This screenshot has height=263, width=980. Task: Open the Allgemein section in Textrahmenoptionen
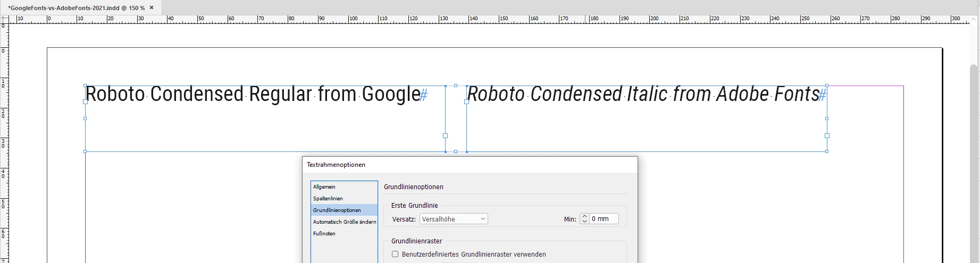tap(345, 187)
